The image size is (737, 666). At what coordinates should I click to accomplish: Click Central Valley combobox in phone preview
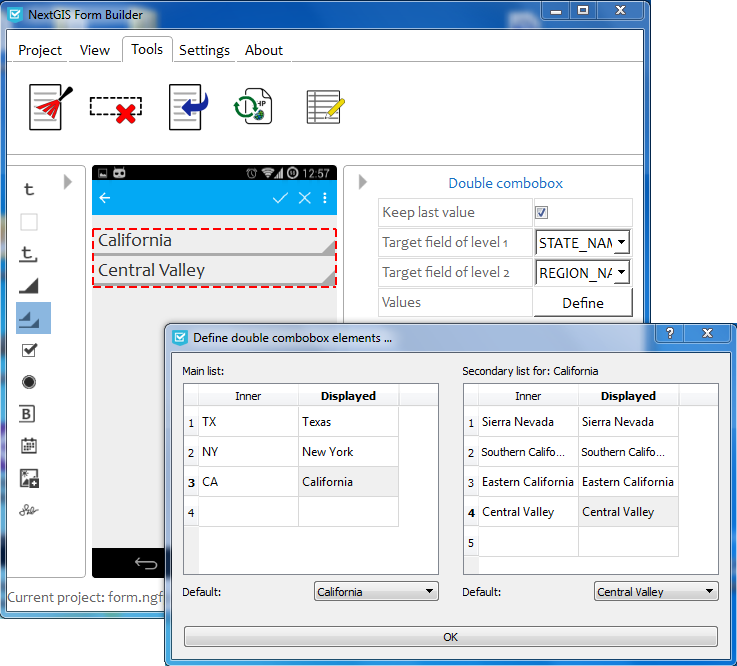pos(214,271)
